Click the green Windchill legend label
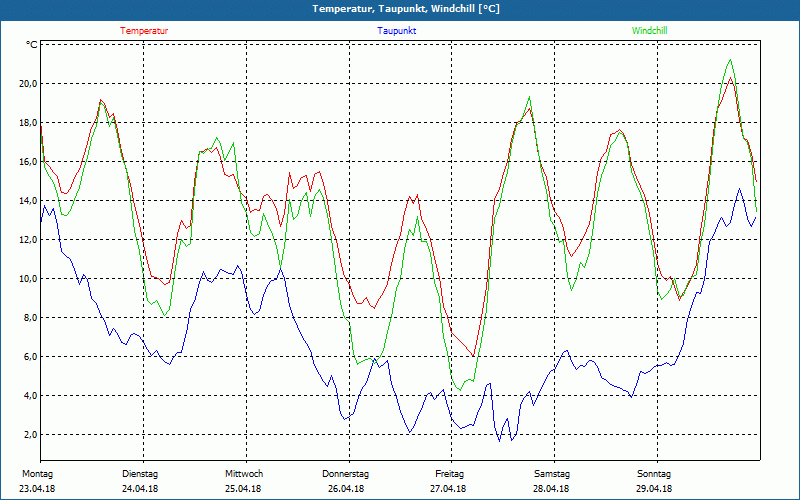Viewport: 800px width, 500px height. tap(649, 31)
